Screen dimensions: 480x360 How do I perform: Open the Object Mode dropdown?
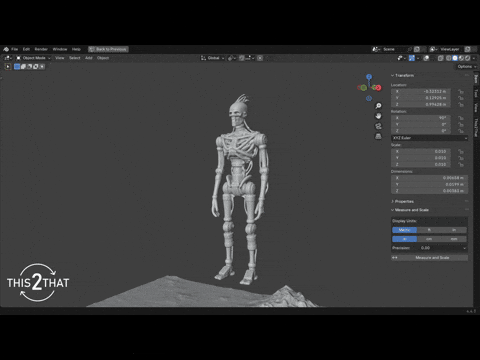[33, 58]
